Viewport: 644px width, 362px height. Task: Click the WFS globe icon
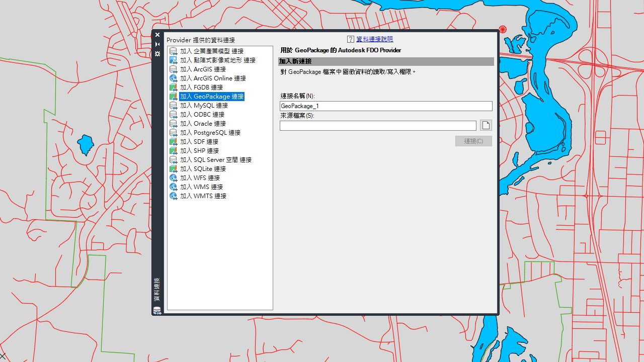(173, 178)
